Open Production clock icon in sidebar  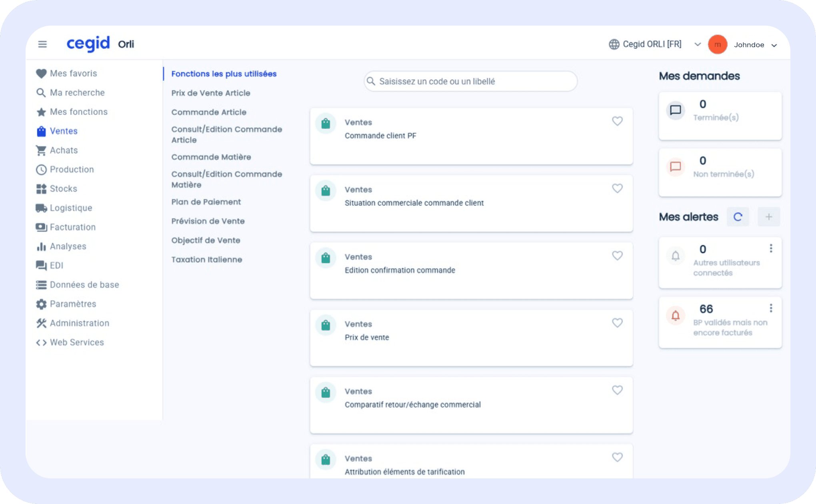click(x=41, y=170)
